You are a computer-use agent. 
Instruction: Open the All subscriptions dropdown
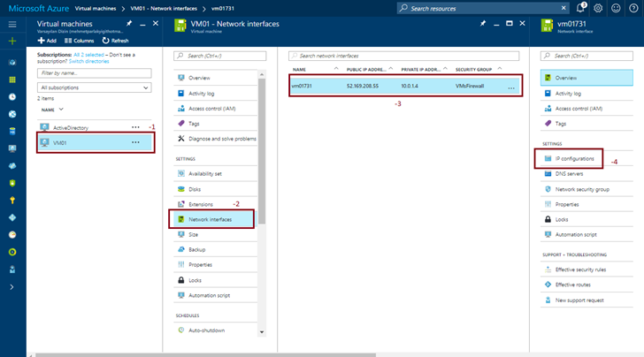click(x=94, y=87)
